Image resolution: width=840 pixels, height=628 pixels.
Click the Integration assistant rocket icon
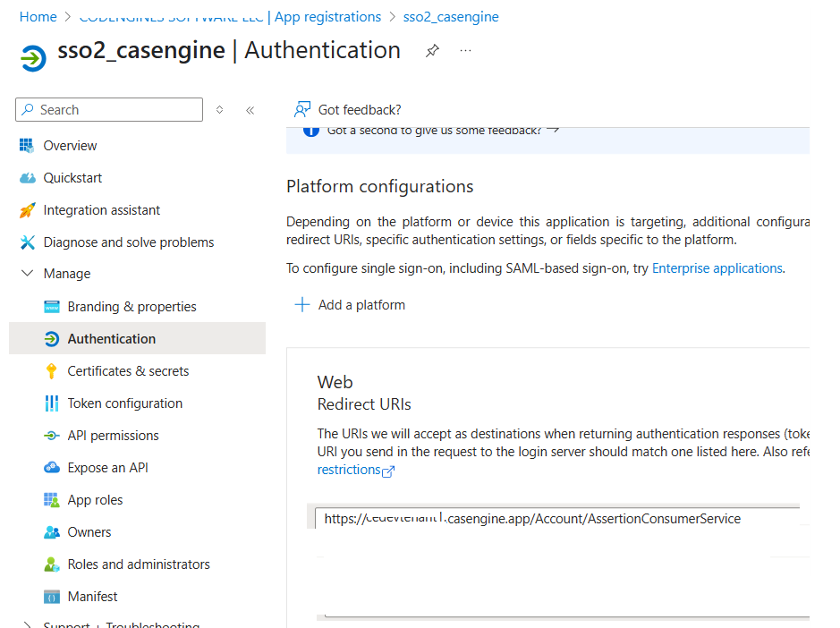point(28,210)
